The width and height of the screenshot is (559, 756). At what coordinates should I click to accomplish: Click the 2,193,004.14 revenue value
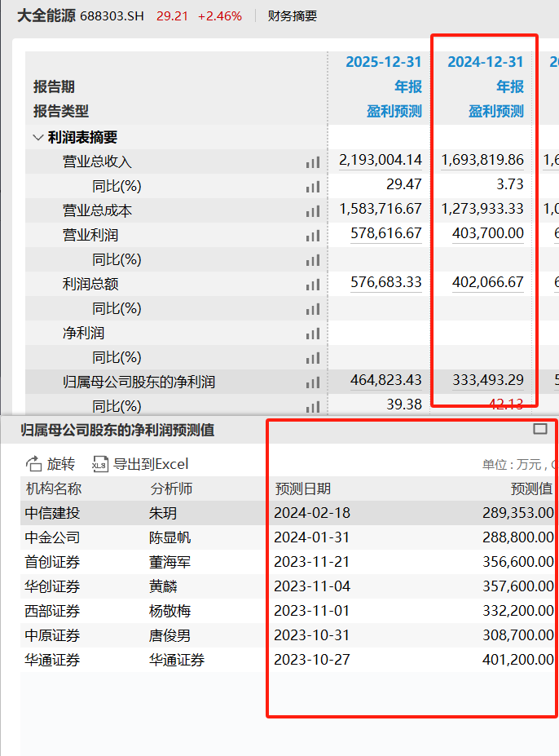tap(381, 160)
